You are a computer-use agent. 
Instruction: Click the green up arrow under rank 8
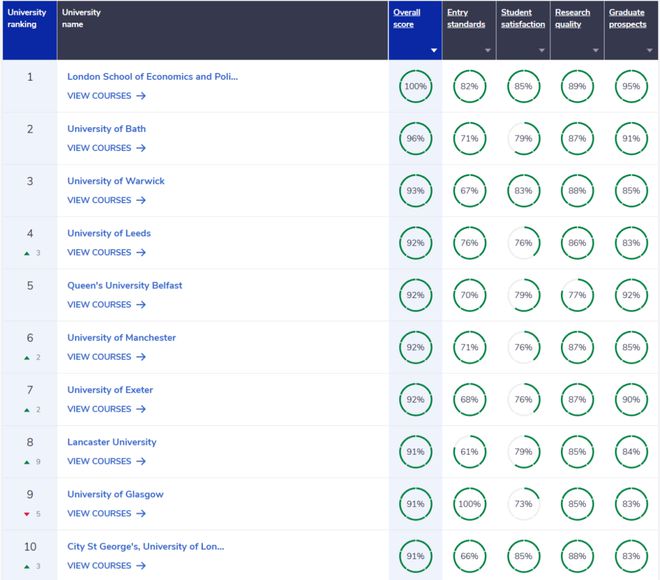[27, 462]
